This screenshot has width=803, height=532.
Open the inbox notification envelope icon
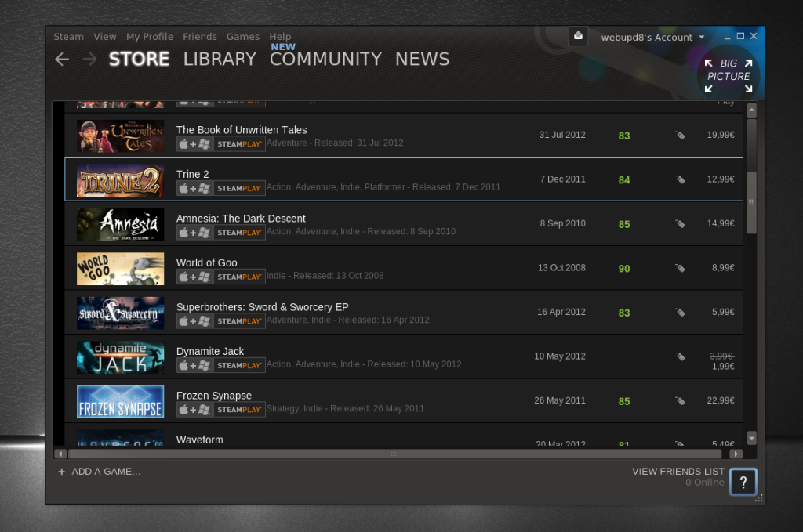tap(578, 36)
